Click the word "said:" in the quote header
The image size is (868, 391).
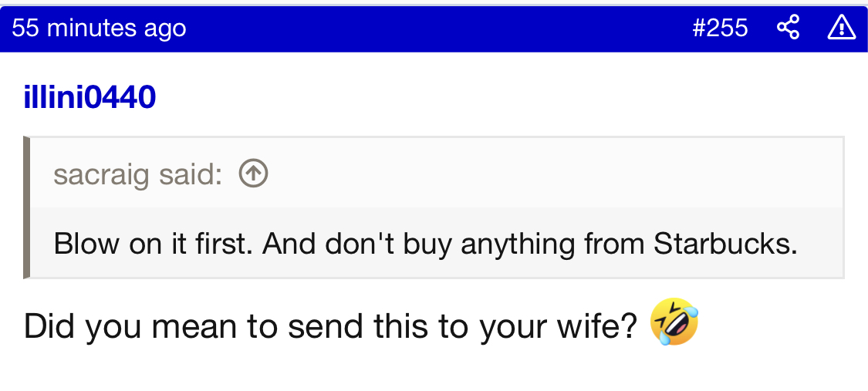pyautogui.click(x=191, y=175)
